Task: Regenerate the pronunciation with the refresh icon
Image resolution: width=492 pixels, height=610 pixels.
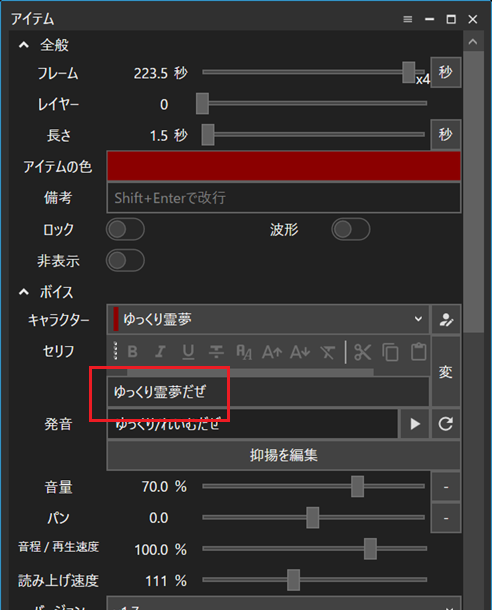Action: pos(446,424)
